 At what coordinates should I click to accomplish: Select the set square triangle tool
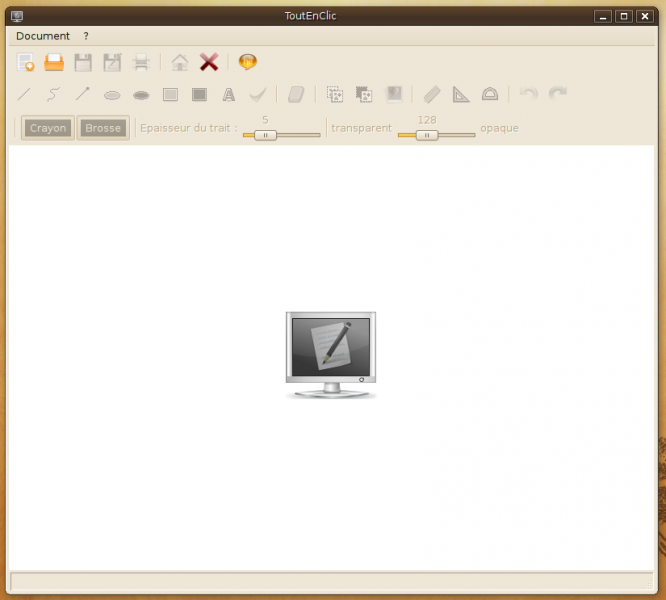pyautogui.click(x=461, y=94)
